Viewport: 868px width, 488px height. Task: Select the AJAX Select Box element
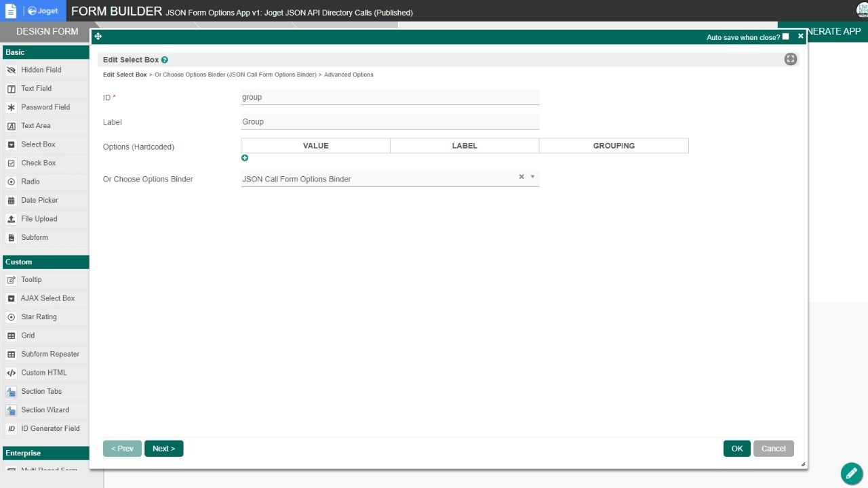47,298
